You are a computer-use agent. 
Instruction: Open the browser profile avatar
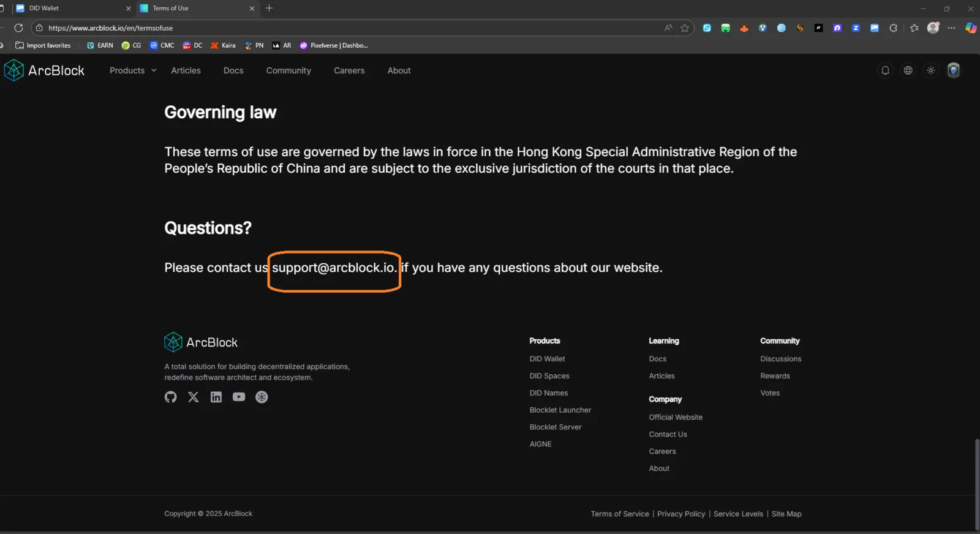pos(933,28)
